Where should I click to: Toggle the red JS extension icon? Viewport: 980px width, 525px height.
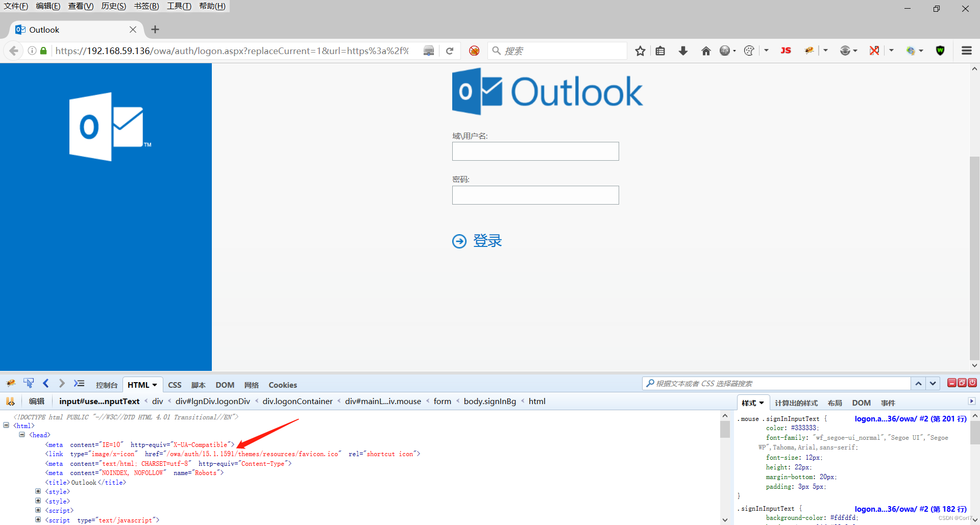pos(786,51)
